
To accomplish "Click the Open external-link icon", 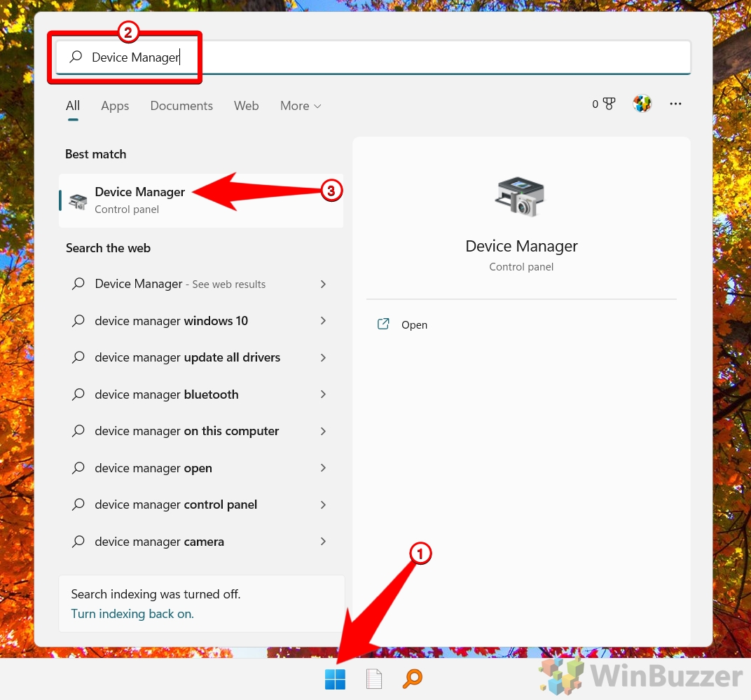I will coord(383,324).
